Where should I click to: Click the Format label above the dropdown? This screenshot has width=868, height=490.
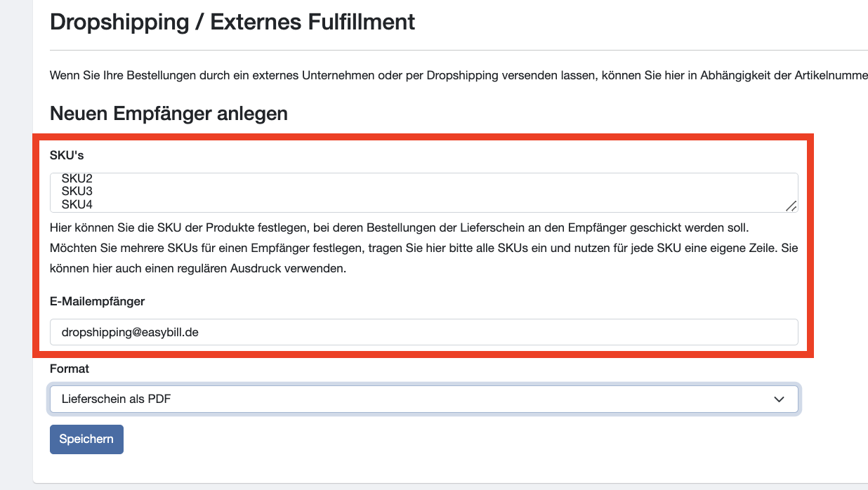70,369
